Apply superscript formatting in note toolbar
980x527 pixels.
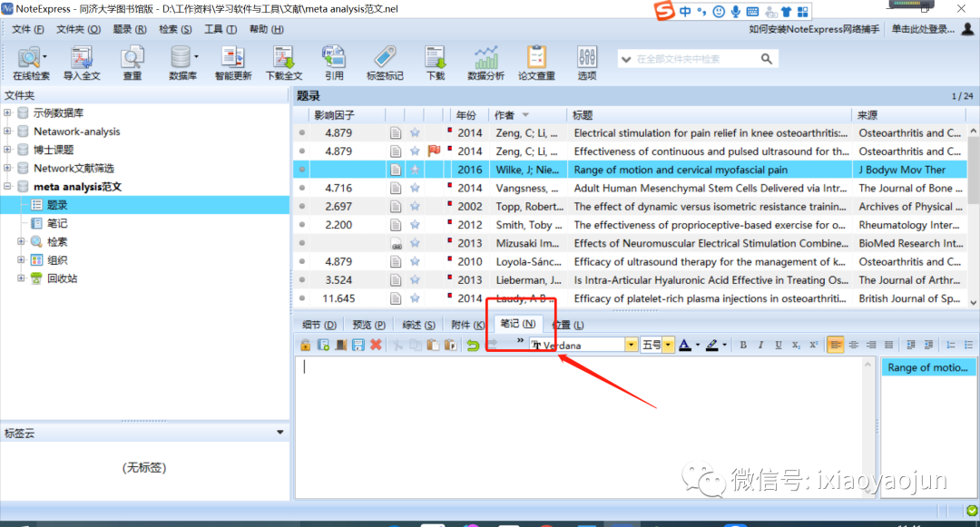coord(813,345)
